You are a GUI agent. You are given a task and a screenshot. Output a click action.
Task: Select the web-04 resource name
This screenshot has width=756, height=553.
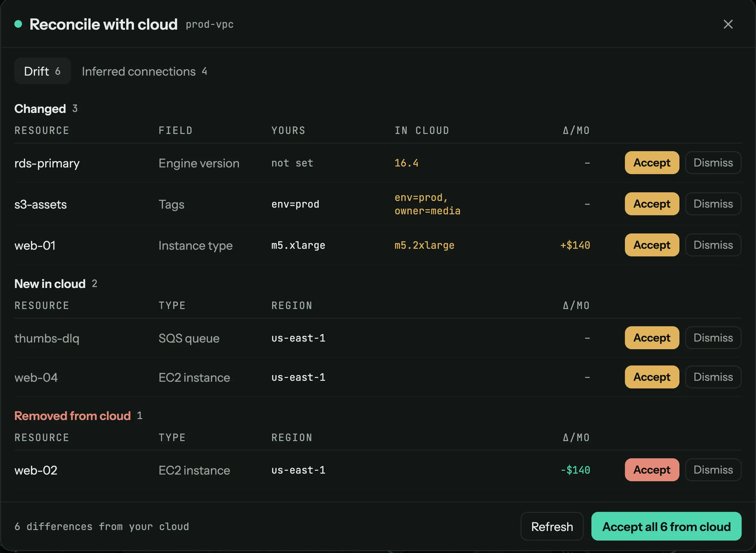click(36, 378)
